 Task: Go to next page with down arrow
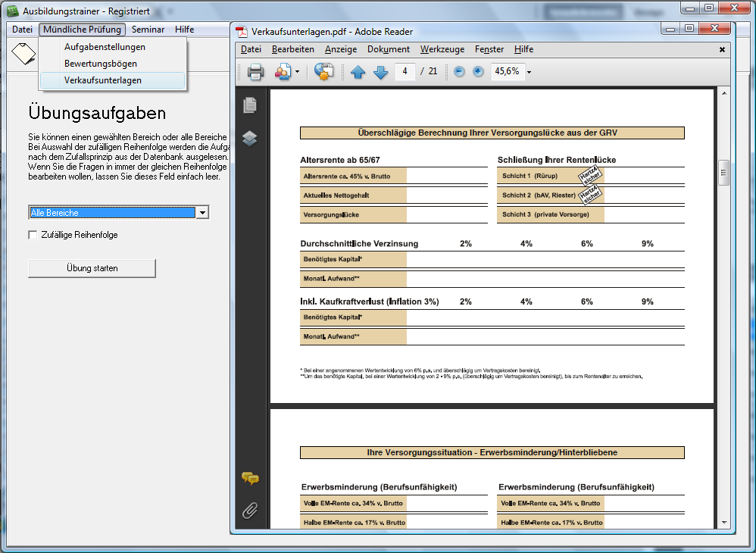coord(380,72)
